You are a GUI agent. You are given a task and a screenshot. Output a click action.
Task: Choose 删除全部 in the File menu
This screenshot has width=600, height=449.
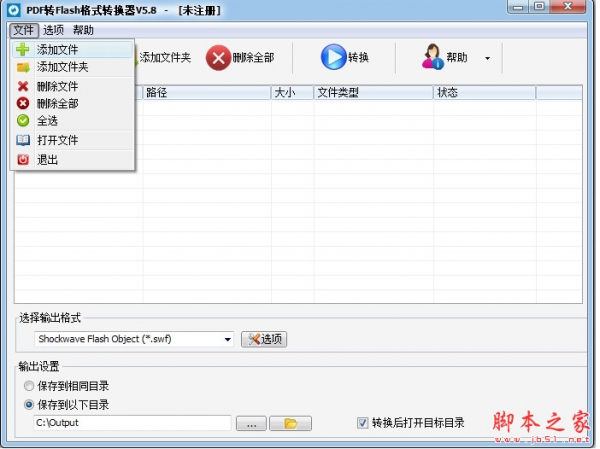[73, 103]
